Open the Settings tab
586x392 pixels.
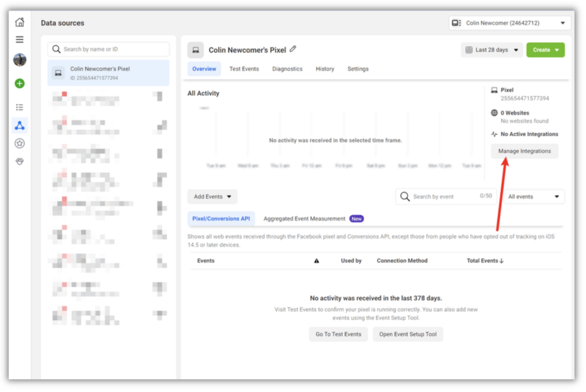tap(358, 69)
